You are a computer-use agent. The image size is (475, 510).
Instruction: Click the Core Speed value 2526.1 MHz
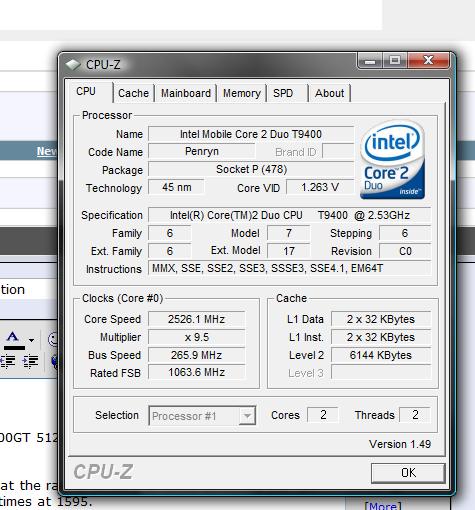pyautogui.click(x=196, y=319)
